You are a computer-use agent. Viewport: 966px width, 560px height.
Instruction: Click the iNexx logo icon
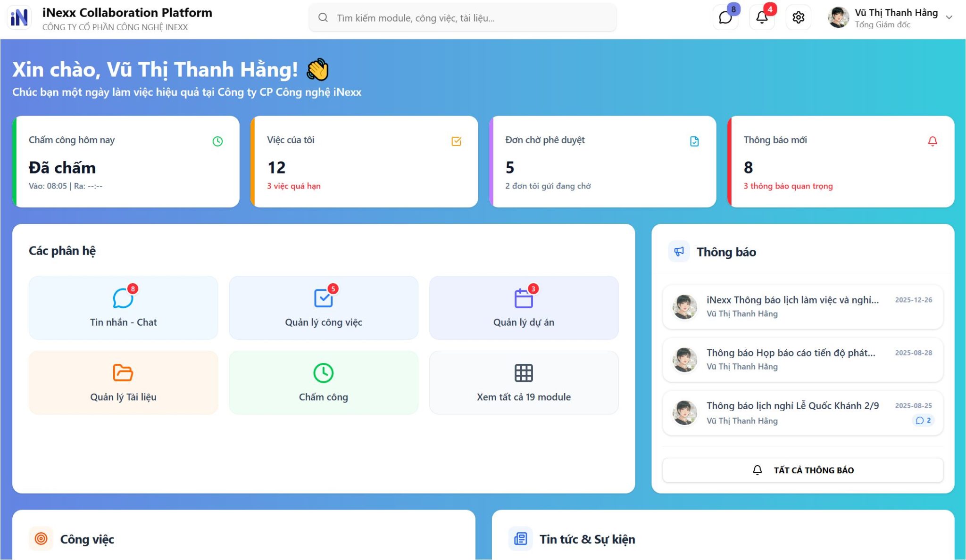(x=19, y=18)
